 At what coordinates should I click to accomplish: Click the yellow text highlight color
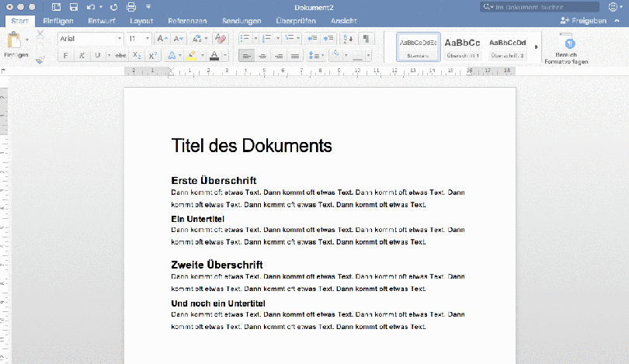(x=191, y=56)
